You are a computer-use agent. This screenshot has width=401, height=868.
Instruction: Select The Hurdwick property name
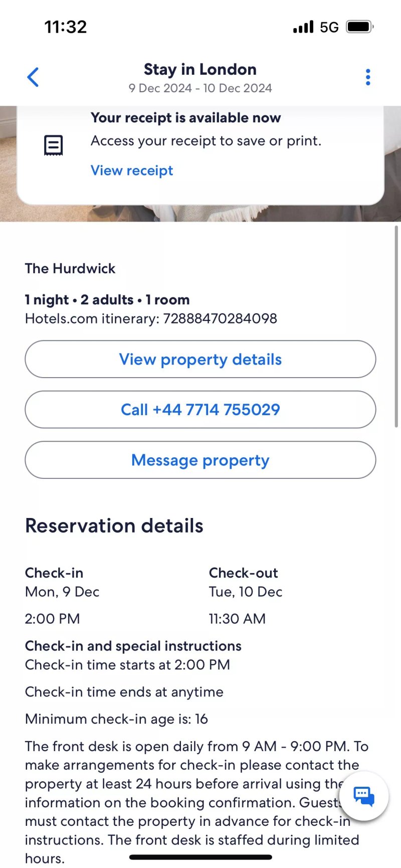(70, 269)
